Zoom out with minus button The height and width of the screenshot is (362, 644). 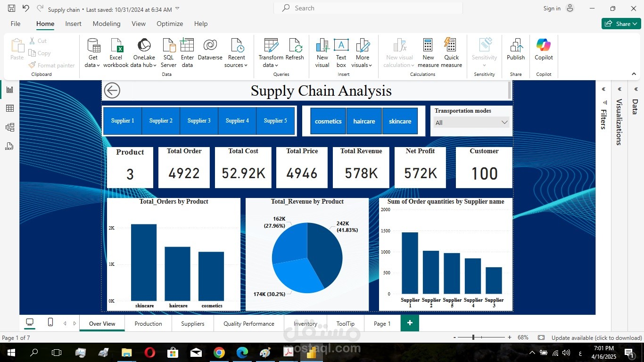(x=454, y=337)
